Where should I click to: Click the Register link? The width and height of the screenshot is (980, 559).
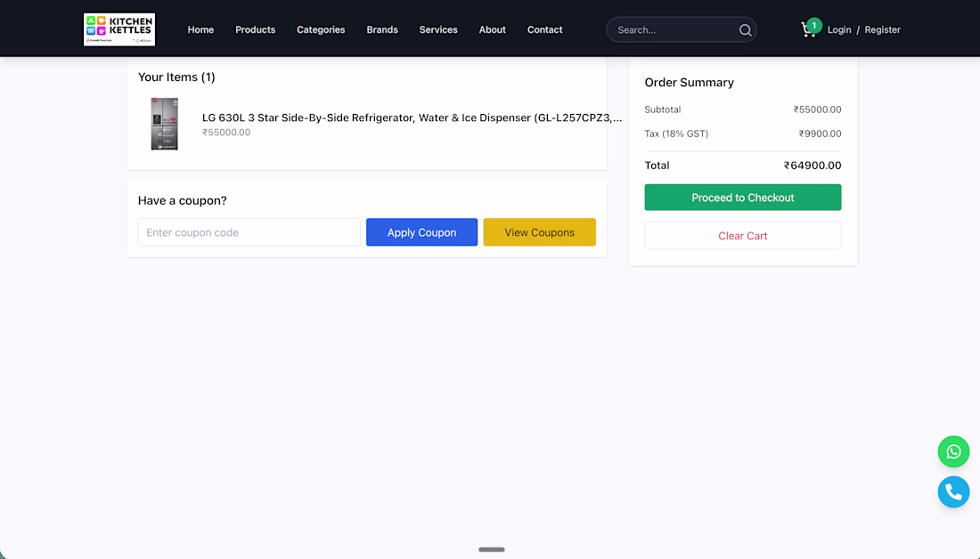click(x=882, y=30)
